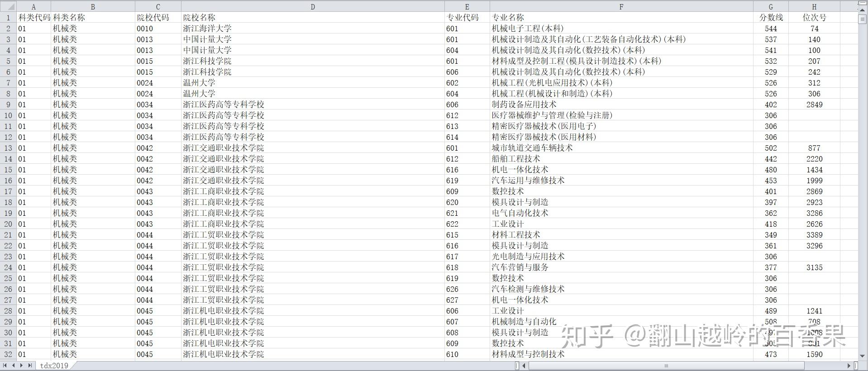Screen dimensions: 868x371
Task: Select the 材料工程技术 cell
Action: pos(621,234)
